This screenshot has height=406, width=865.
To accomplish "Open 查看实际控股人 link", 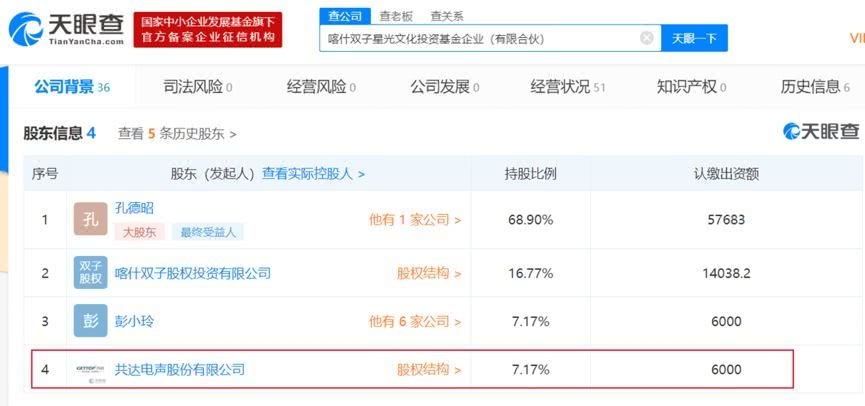I will pos(313,173).
